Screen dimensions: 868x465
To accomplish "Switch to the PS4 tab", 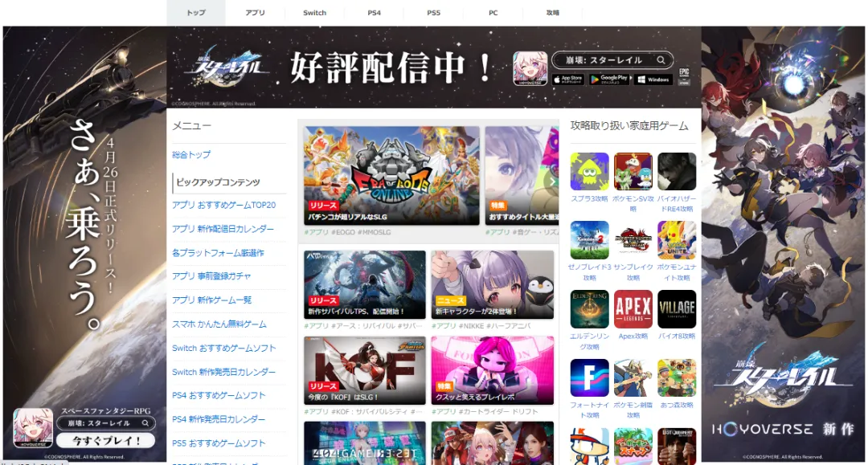I will click(375, 13).
